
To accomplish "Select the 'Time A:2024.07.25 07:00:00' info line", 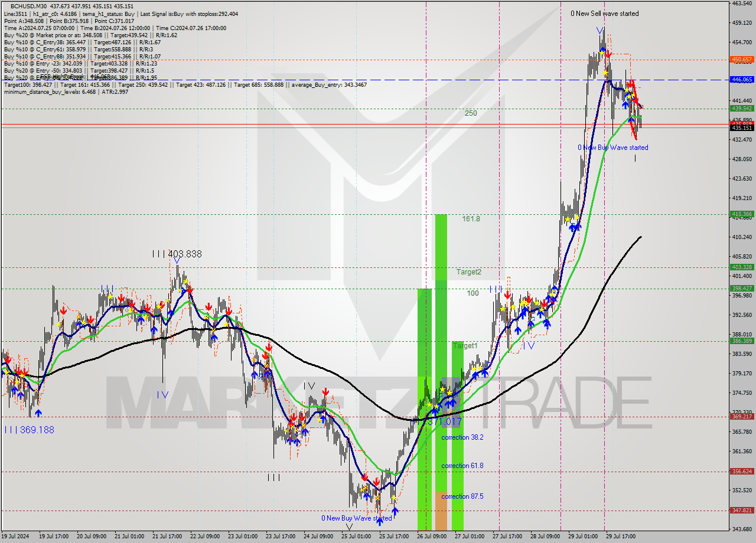I will [39, 28].
